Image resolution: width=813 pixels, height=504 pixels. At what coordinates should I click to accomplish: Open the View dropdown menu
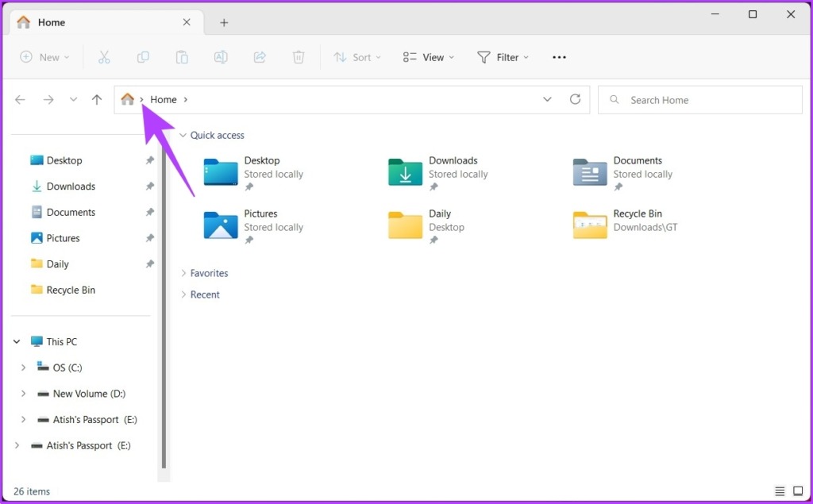coord(428,57)
